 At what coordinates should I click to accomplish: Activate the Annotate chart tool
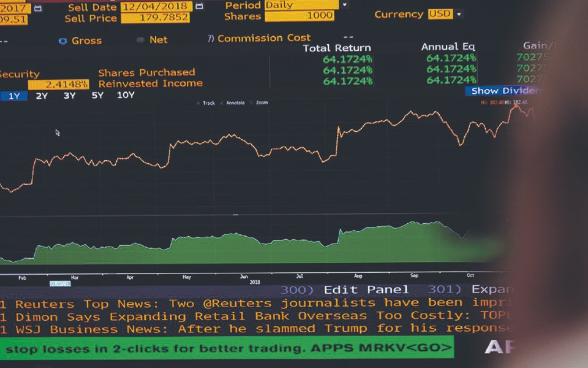[x=233, y=102]
